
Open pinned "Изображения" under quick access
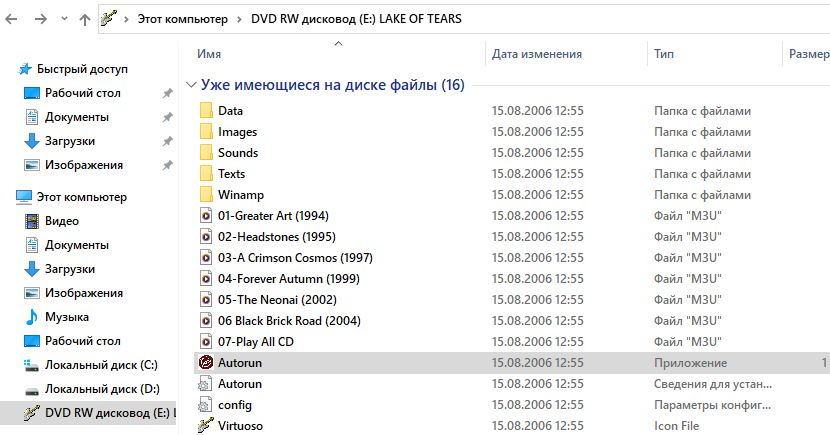point(84,165)
